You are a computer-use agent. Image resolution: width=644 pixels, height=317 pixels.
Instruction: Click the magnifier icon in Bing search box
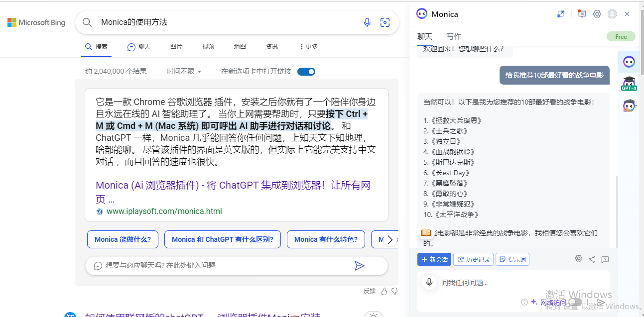click(x=87, y=22)
